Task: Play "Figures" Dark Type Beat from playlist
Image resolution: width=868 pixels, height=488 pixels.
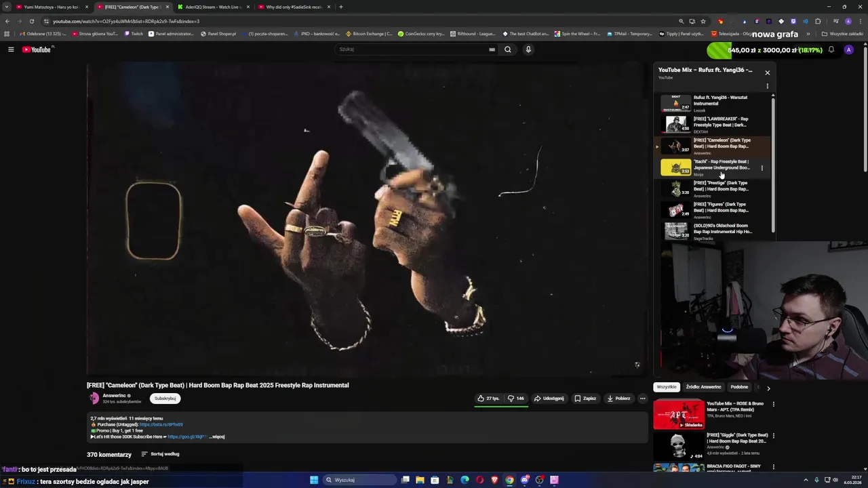Action: click(x=715, y=210)
